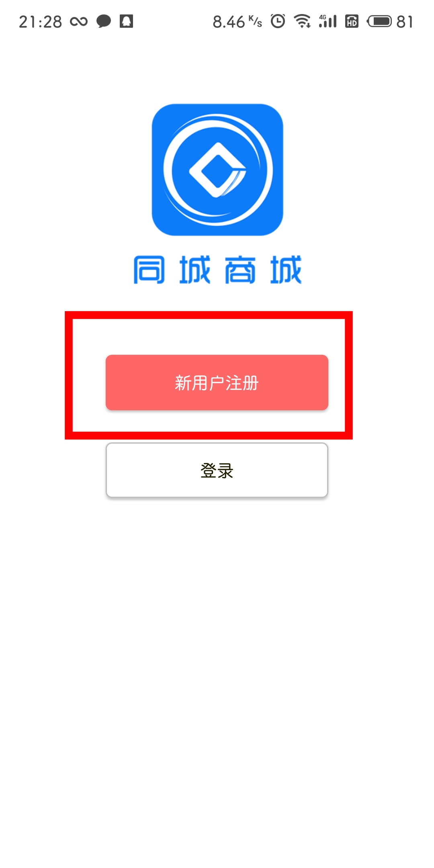Tap the battery level icon
Screen dimensions: 434x868
[379, 21]
